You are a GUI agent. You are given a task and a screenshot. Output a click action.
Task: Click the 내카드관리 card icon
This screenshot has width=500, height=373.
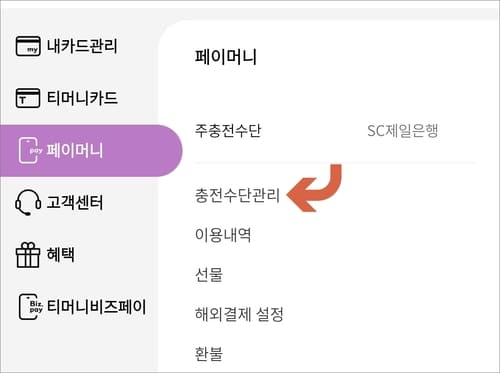click(x=28, y=46)
